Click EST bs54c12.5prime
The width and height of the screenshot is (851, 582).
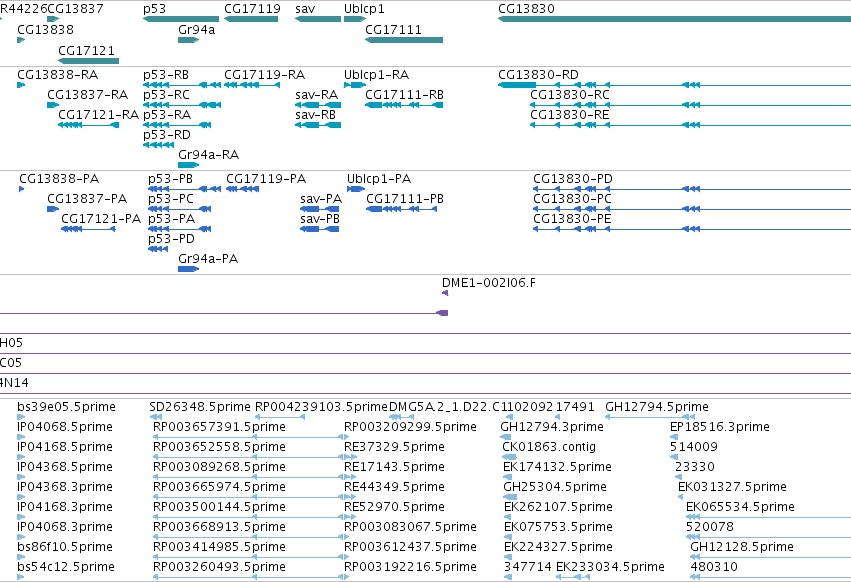[x=66, y=567]
